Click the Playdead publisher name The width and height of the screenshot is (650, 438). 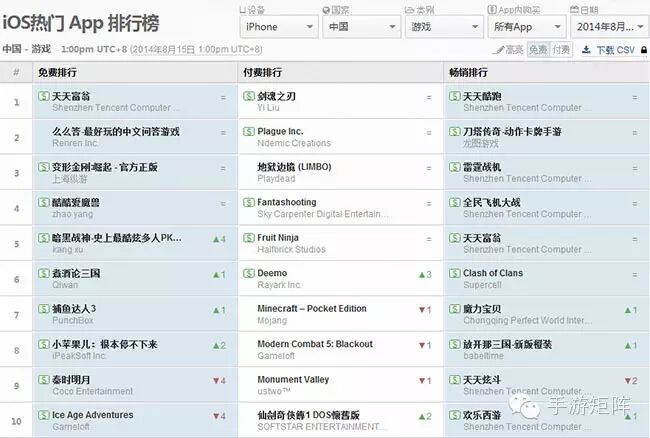tap(276, 179)
